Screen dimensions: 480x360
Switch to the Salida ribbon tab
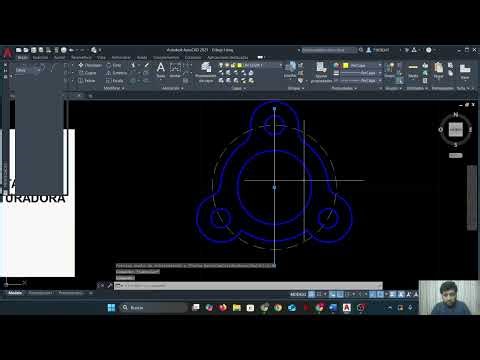(x=142, y=57)
